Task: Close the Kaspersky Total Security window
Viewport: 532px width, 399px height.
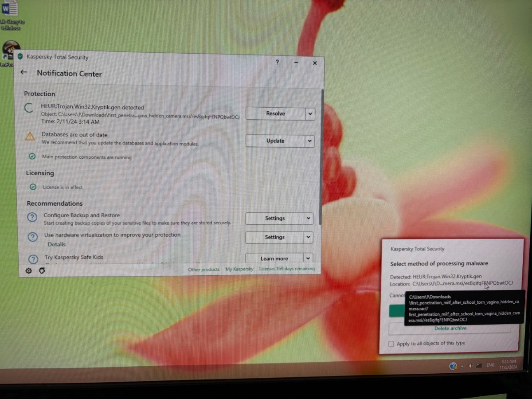Action: point(315,63)
